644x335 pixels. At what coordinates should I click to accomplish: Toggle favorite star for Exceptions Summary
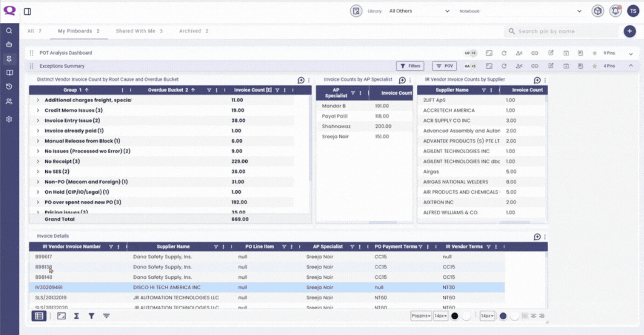[595, 66]
